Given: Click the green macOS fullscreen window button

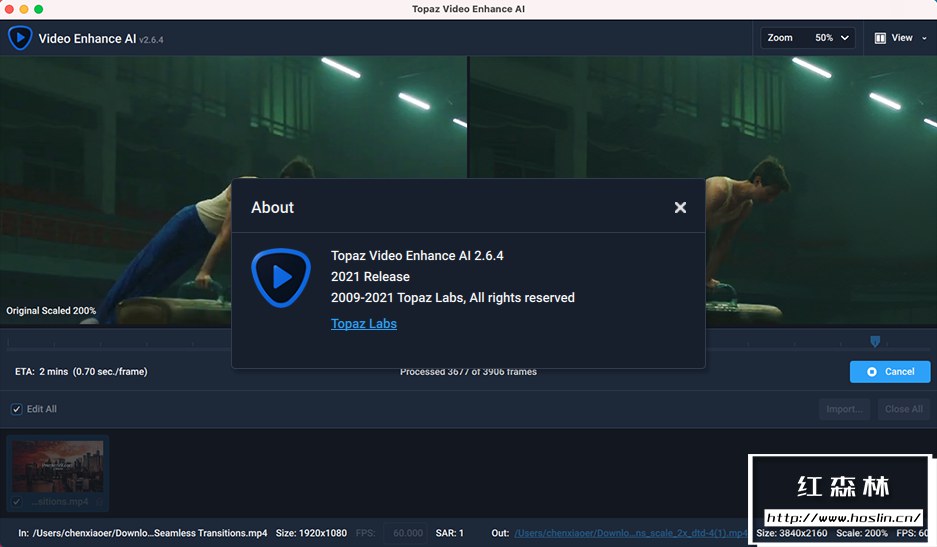Looking at the screenshot, I should pyautogui.click(x=39, y=9).
